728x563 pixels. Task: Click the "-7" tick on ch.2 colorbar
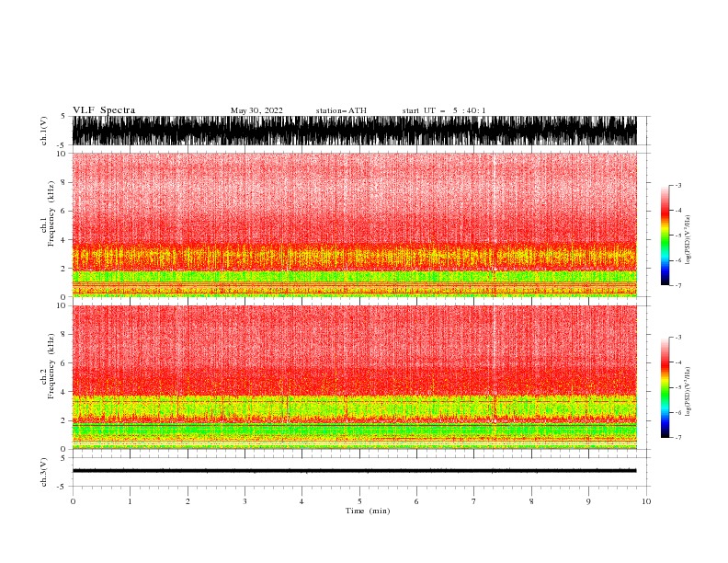click(x=677, y=438)
